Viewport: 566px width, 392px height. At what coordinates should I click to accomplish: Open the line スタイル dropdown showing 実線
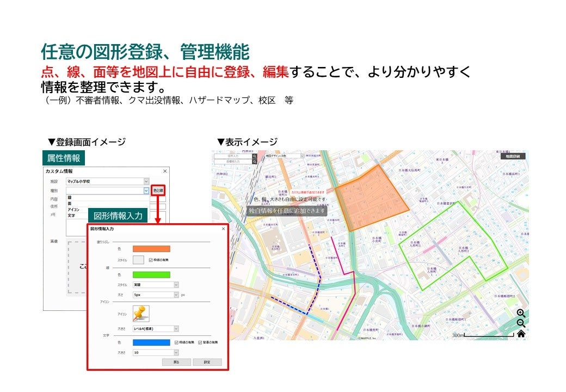click(155, 284)
